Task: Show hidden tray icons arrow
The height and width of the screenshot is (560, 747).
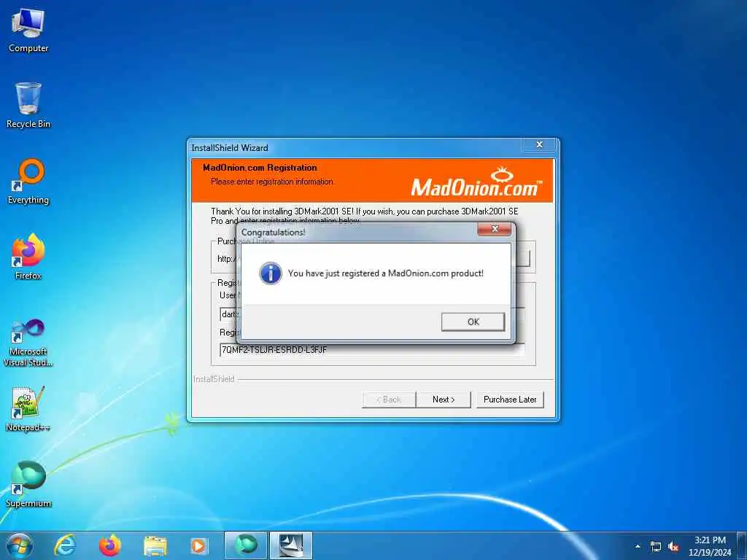Action: coord(638,546)
